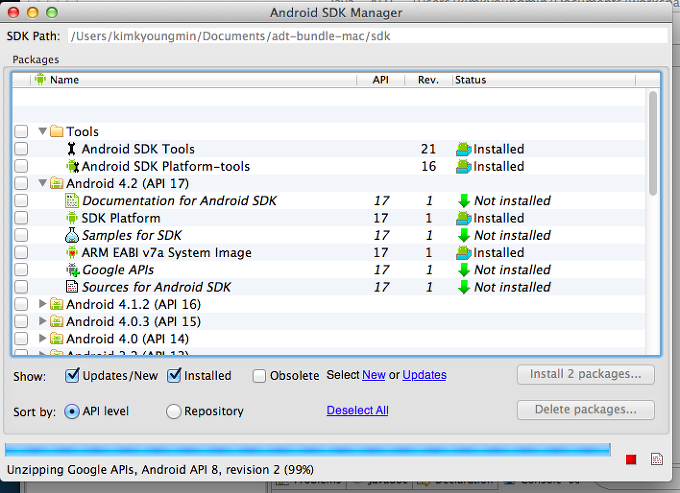Click the Documentation for Android SDK icon
This screenshot has height=493, width=680.
point(72,200)
